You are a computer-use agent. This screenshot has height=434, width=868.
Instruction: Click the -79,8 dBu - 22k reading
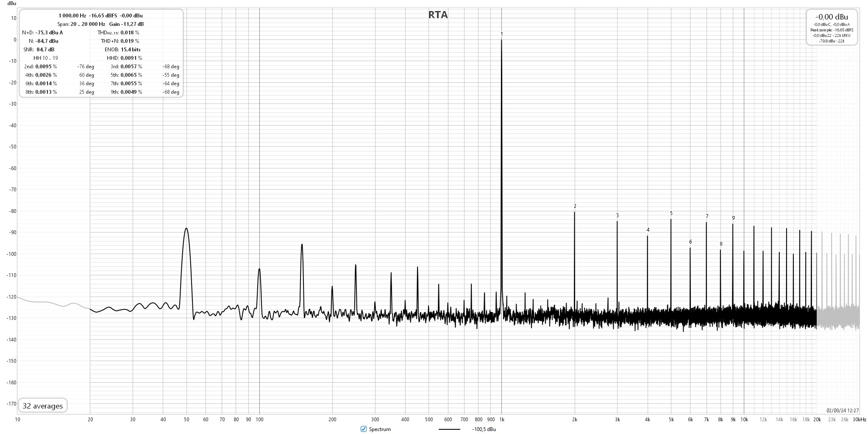click(x=832, y=41)
